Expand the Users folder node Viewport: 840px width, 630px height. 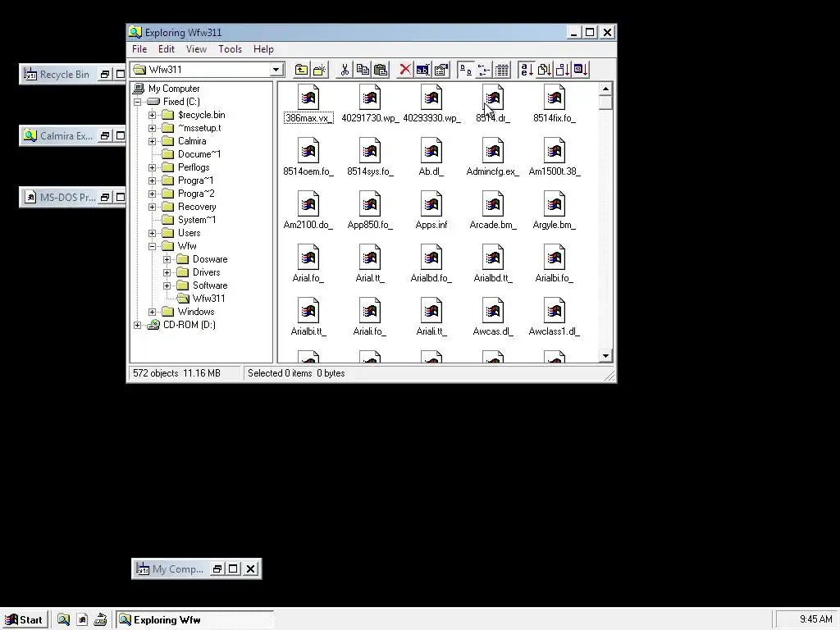pos(152,233)
